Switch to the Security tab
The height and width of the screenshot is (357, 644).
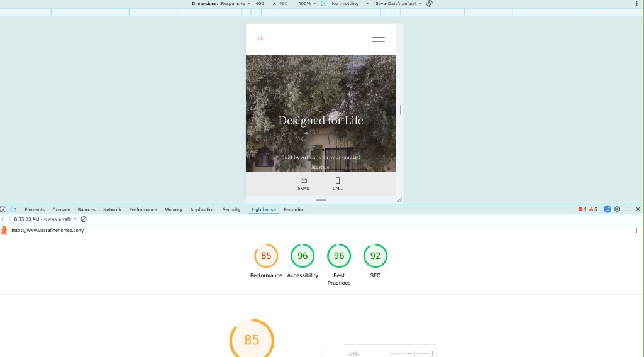[x=231, y=209]
